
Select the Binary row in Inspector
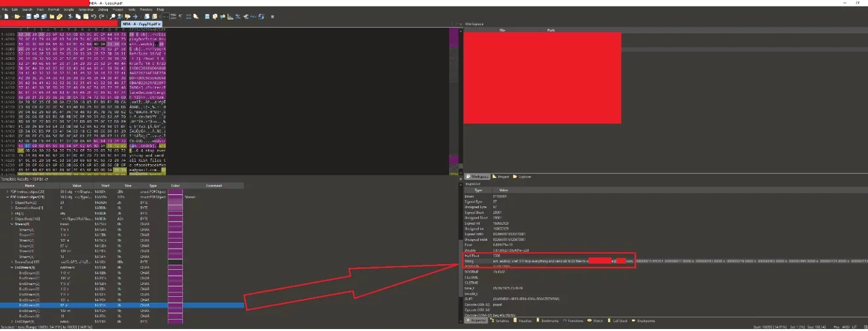coord(665,197)
